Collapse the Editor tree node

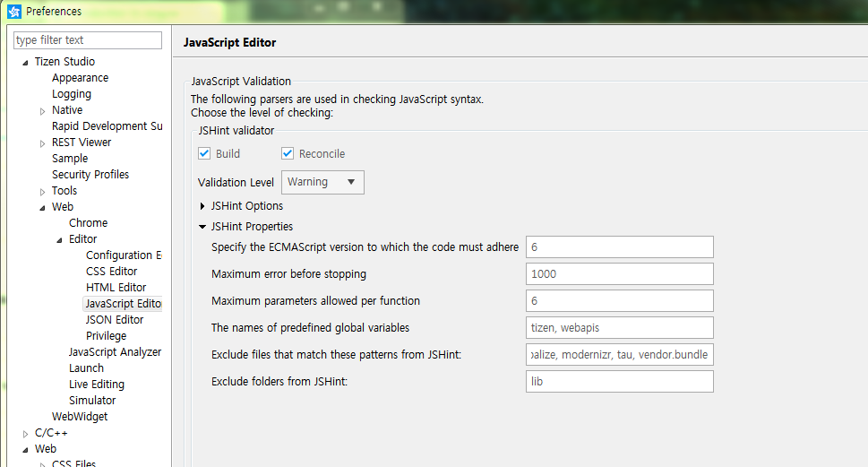click(59, 239)
